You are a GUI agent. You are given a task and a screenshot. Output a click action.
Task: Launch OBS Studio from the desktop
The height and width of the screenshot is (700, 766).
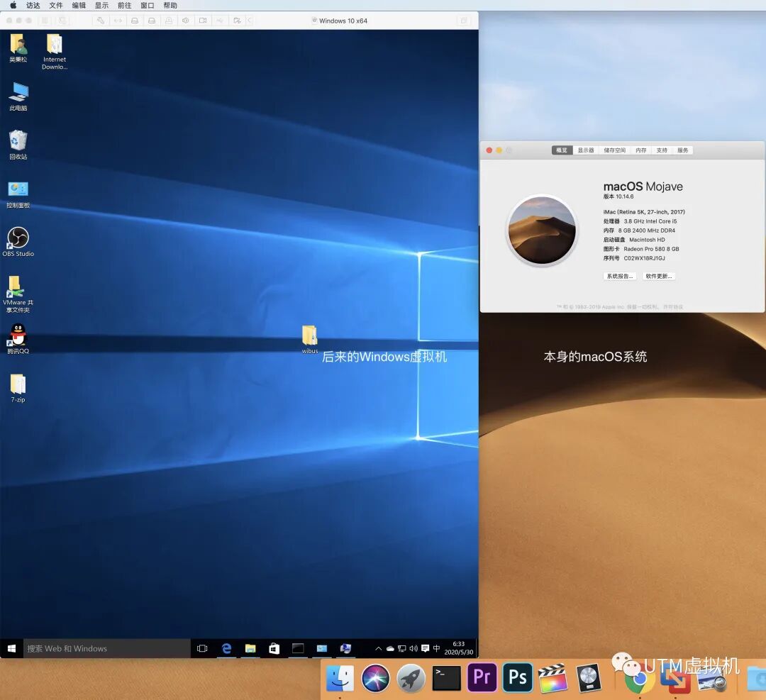click(x=18, y=242)
